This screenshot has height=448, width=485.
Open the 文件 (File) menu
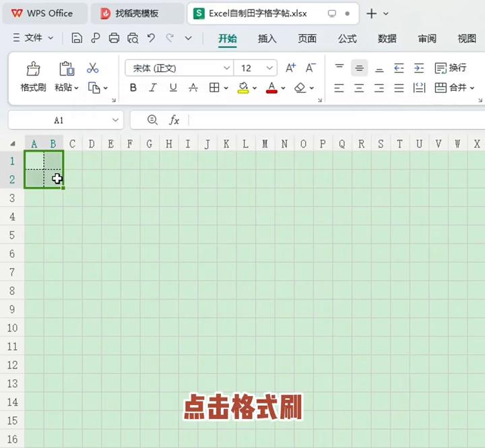coord(33,38)
